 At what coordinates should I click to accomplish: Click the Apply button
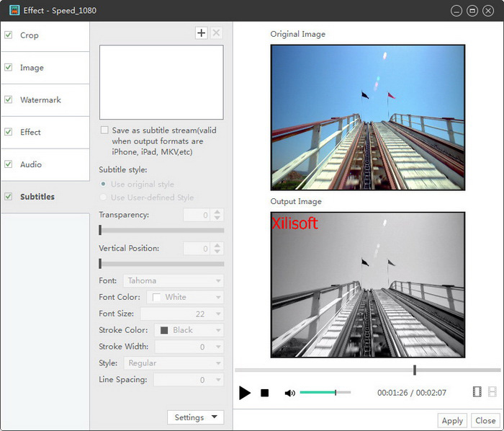[452, 421]
